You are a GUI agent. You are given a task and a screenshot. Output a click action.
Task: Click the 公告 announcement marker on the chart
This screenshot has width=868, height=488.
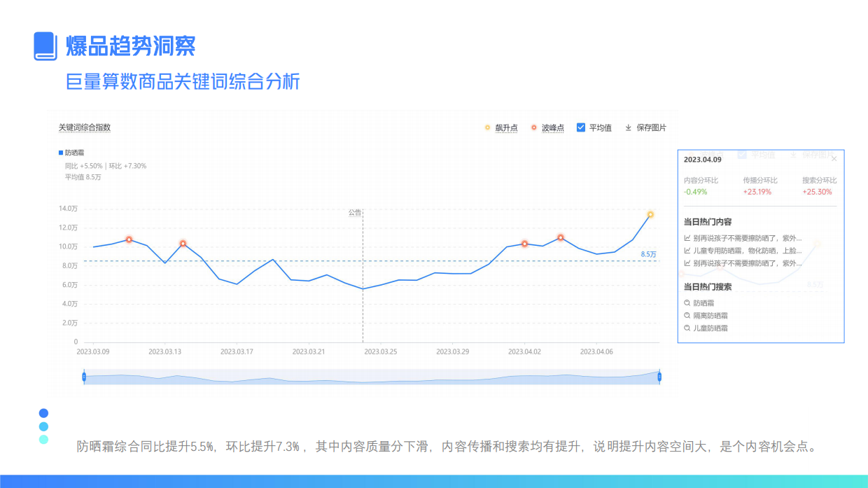click(x=356, y=212)
